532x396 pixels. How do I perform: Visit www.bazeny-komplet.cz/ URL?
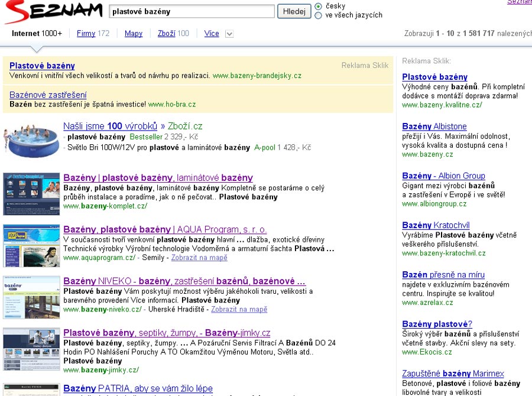pos(105,206)
